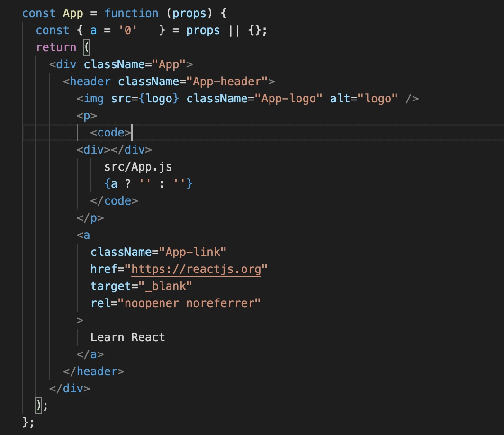
Task: Click the closing </a> tag
Action: click(90, 354)
